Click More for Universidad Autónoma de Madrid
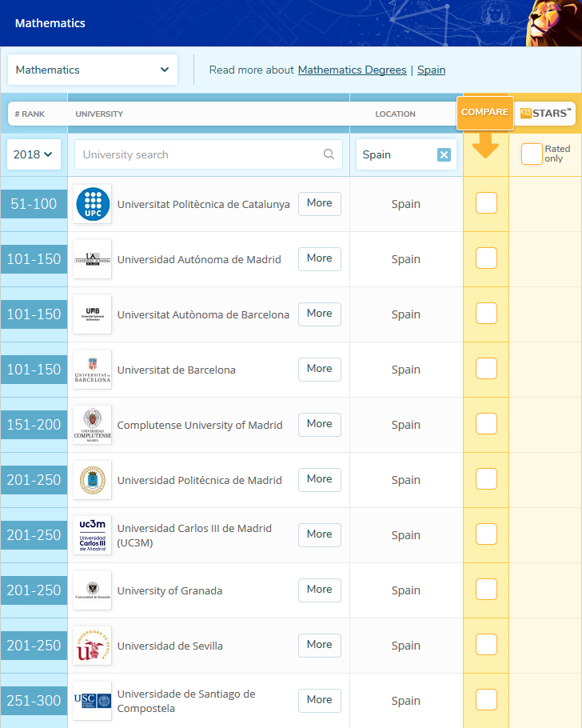 pos(320,259)
